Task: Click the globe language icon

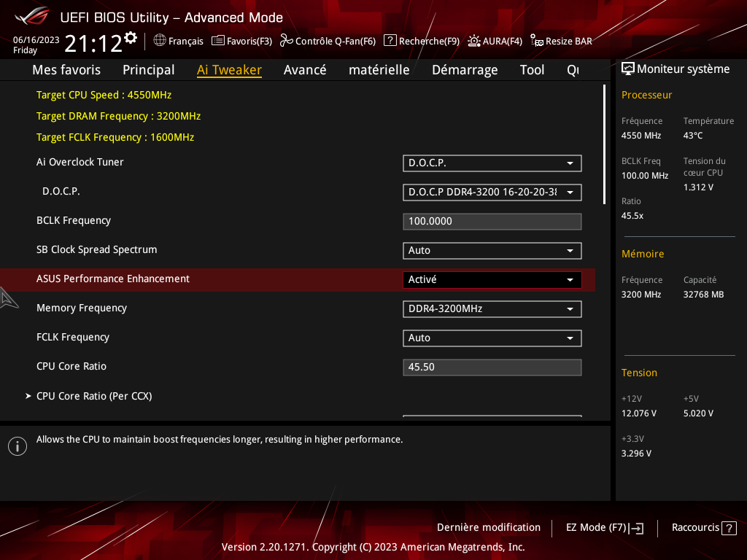Action: pos(160,40)
